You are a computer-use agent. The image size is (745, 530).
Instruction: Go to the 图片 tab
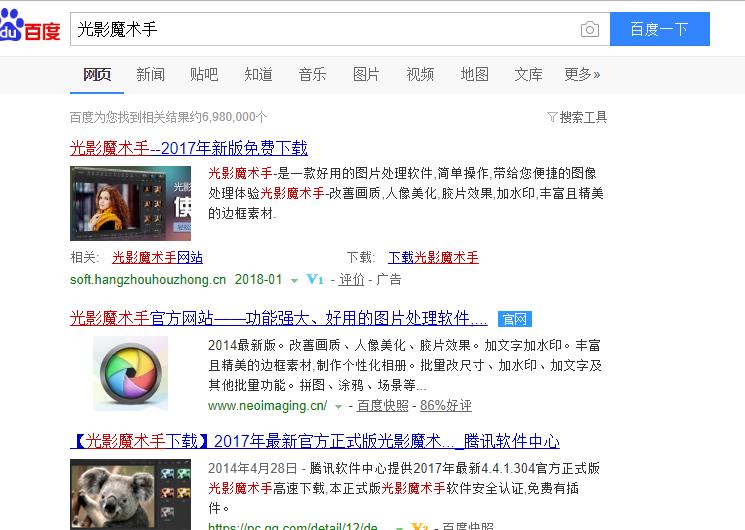366,74
